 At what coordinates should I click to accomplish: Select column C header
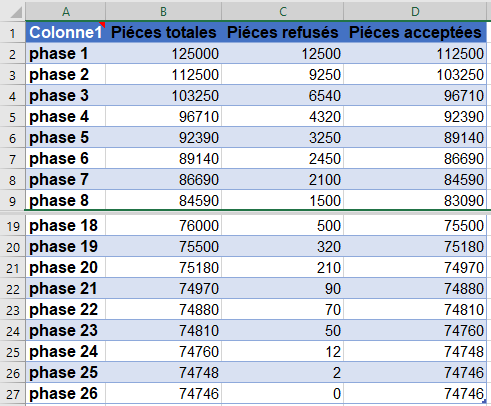(283, 12)
